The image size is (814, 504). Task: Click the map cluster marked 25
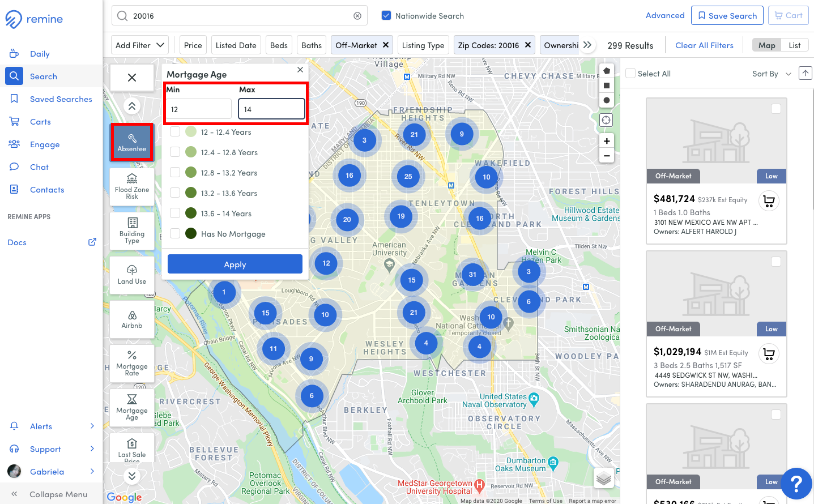(408, 176)
